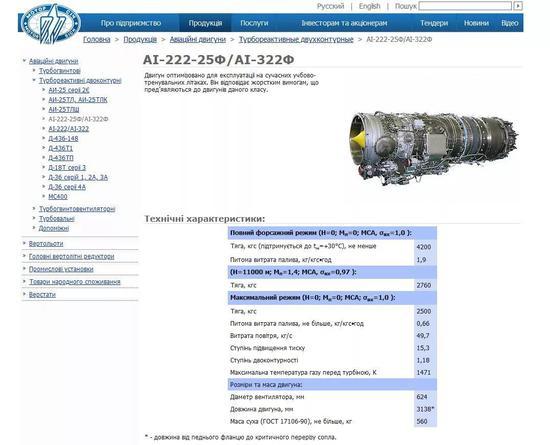Go to Головна breadcrumb link
Image resolution: width=550 pixels, height=445 pixels.
point(97,39)
